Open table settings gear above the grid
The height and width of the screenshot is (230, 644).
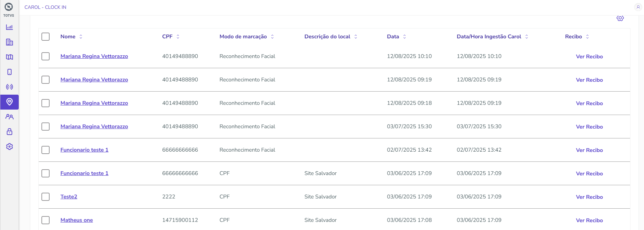[x=620, y=18]
